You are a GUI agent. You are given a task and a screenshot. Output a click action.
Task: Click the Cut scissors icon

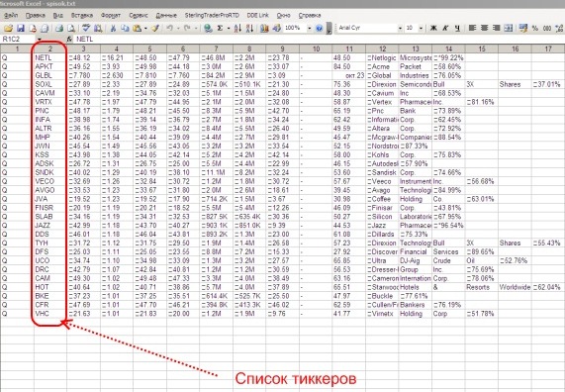(x=113, y=28)
